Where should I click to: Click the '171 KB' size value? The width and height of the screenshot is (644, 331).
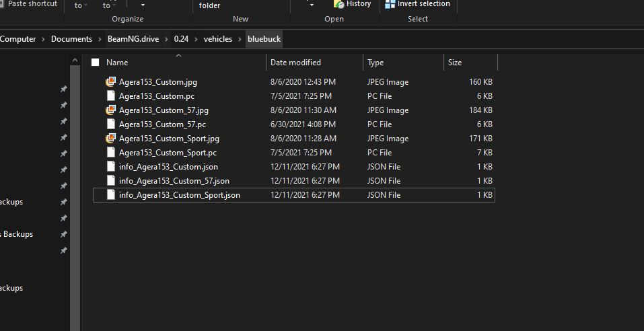tap(480, 139)
